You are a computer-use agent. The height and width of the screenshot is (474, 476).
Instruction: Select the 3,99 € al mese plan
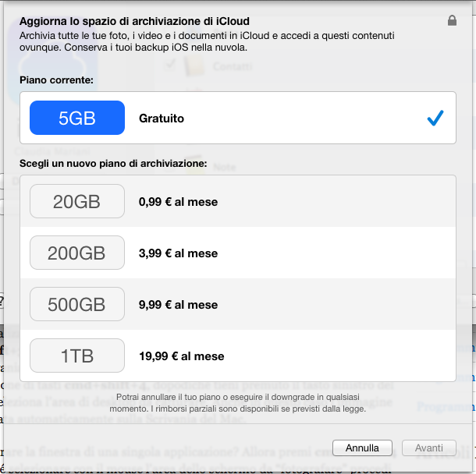(x=178, y=253)
